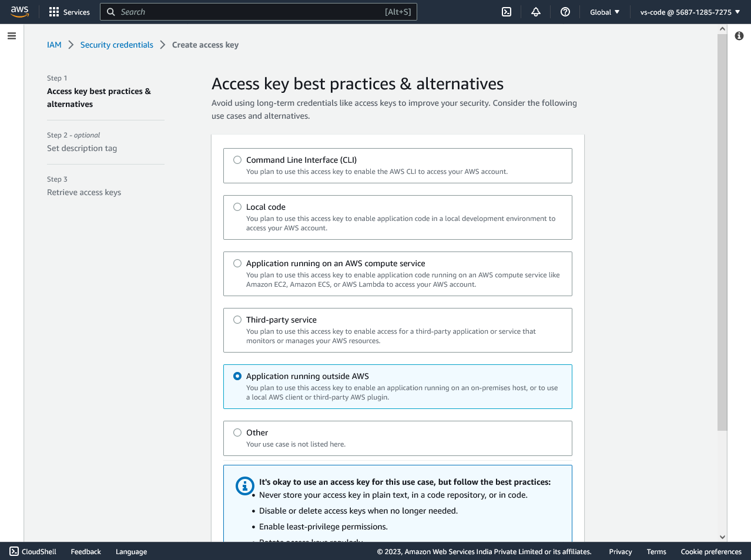751x560 pixels.
Task: Click the AWS logo home icon
Action: (x=19, y=12)
